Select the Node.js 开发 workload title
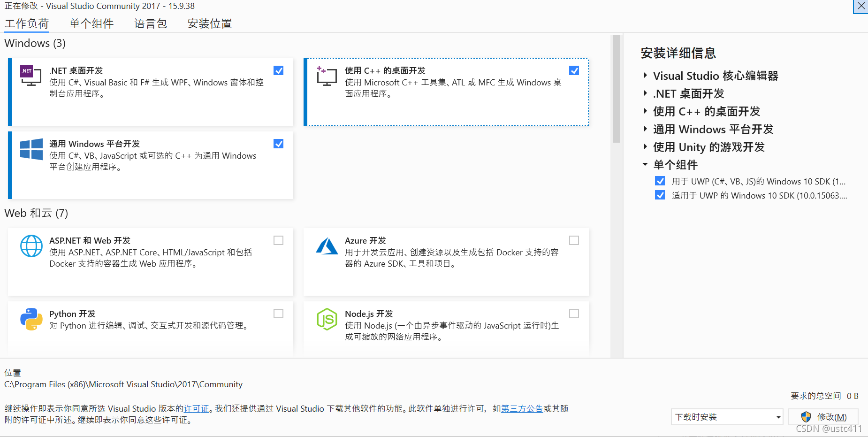The width and height of the screenshot is (868, 437). tap(369, 314)
